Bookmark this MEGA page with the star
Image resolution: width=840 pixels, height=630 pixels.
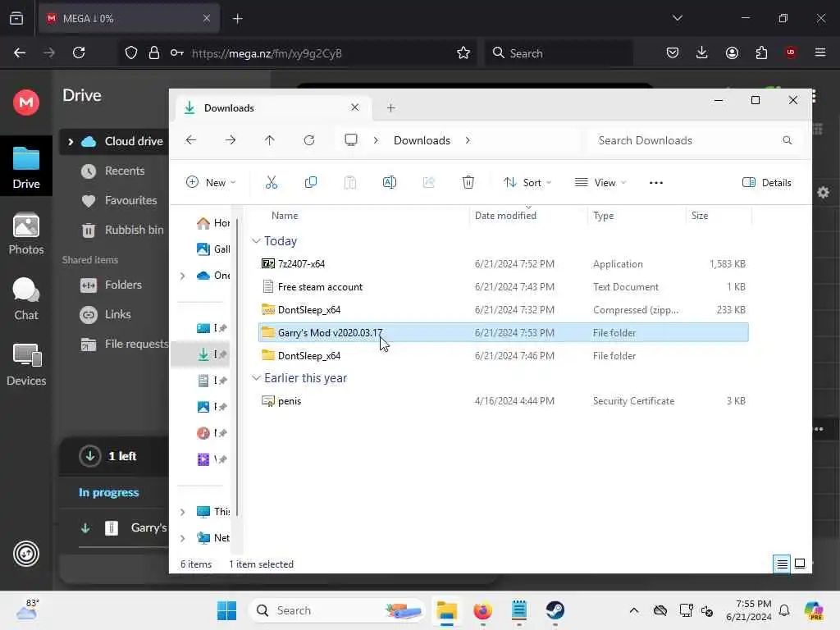pyautogui.click(x=463, y=52)
